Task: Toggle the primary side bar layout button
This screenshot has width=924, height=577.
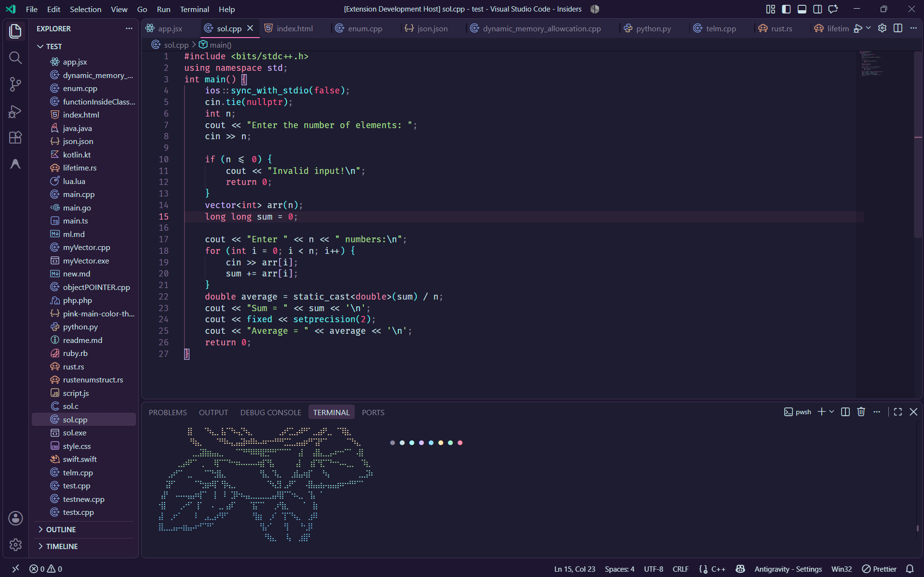Action: pyautogui.click(x=786, y=9)
